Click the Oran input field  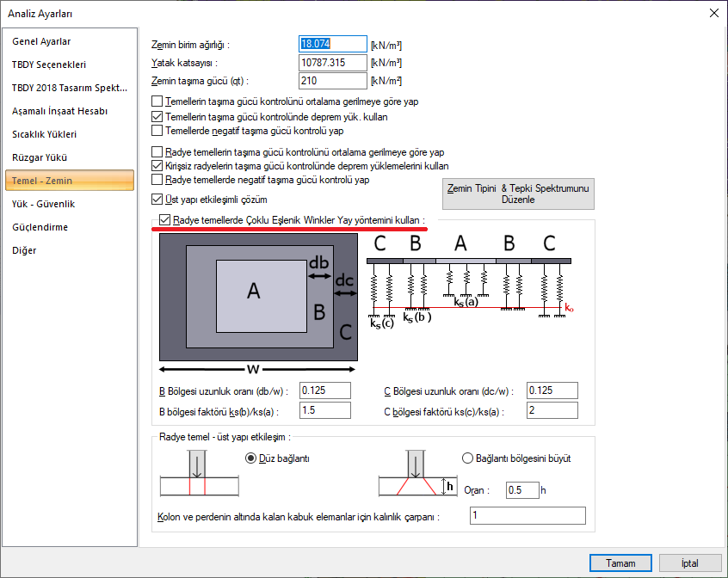coord(523,490)
